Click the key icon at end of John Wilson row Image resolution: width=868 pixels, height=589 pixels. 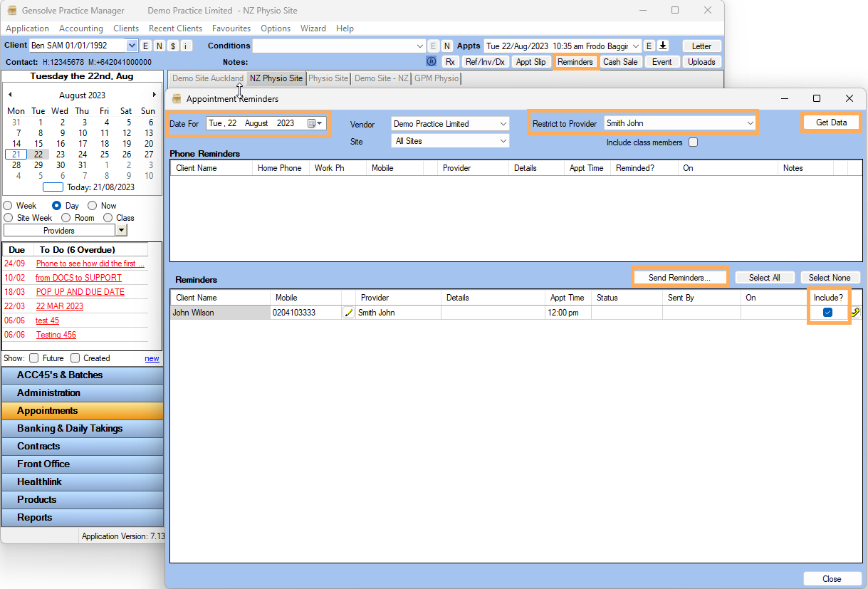[855, 312]
